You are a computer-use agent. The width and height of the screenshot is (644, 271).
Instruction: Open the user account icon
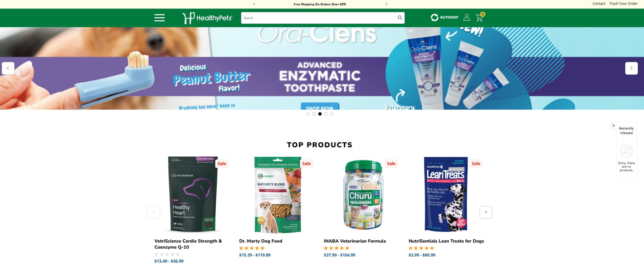pyautogui.click(x=467, y=17)
